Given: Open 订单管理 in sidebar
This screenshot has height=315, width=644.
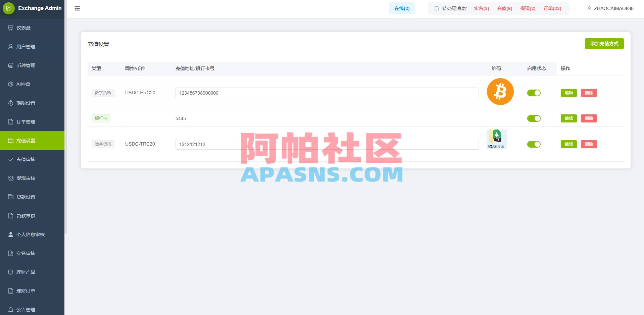Looking at the screenshot, I should pyautogui.click(x=32, y=122).
